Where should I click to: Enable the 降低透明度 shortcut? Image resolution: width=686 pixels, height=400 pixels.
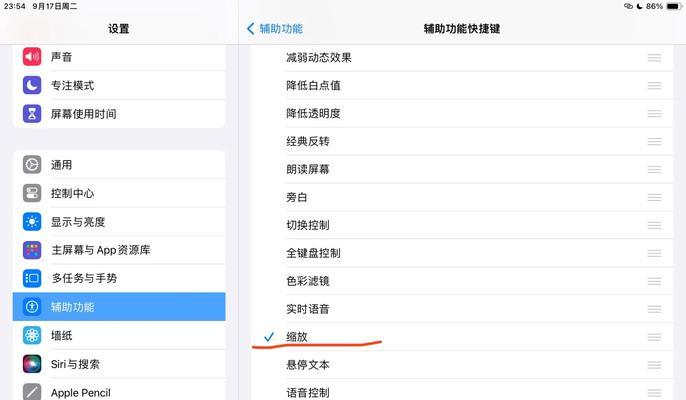click(x=462, y=113)
